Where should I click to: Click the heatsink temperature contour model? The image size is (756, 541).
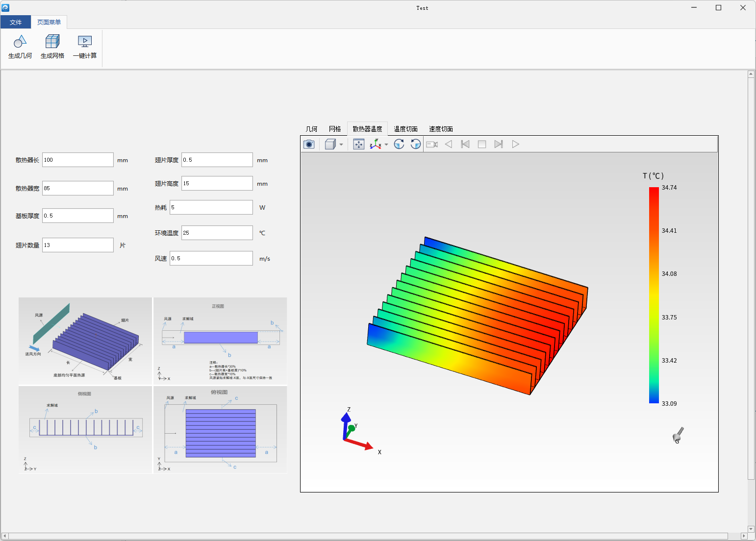tap(478, 316)
